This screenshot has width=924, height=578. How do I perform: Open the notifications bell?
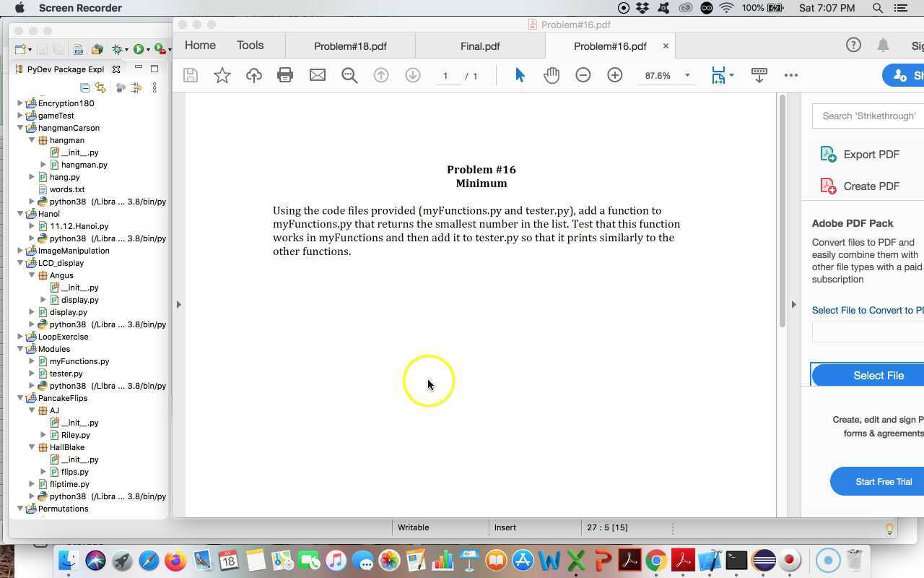883,46
